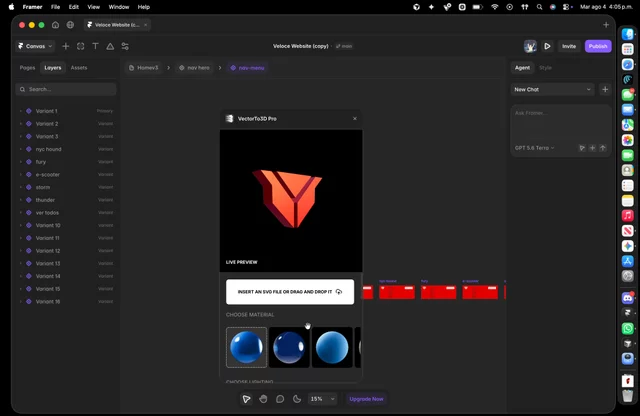This screenshot has height=416, width=640.
Task: Select the comment bubble tool
Action: click(x=280, y=399)
